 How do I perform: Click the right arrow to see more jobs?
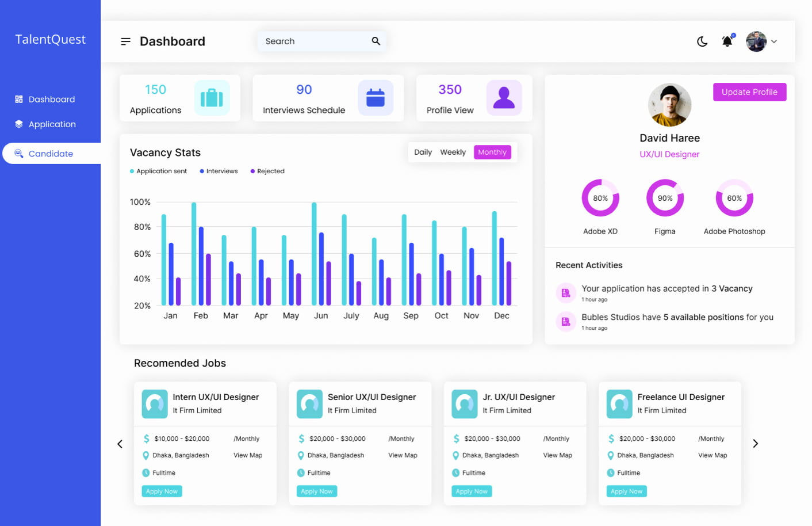(x=755, y=444)
